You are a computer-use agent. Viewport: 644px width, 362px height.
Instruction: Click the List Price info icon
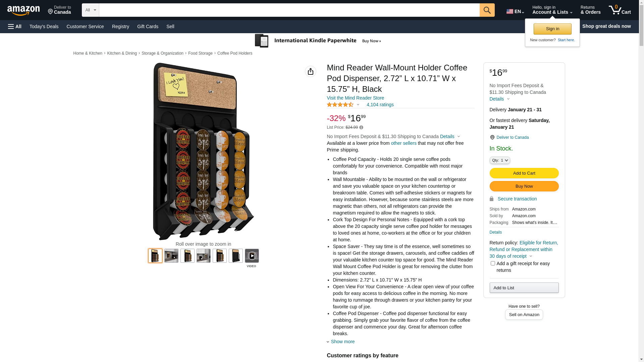pyautogui.click(x=361, y=127)
